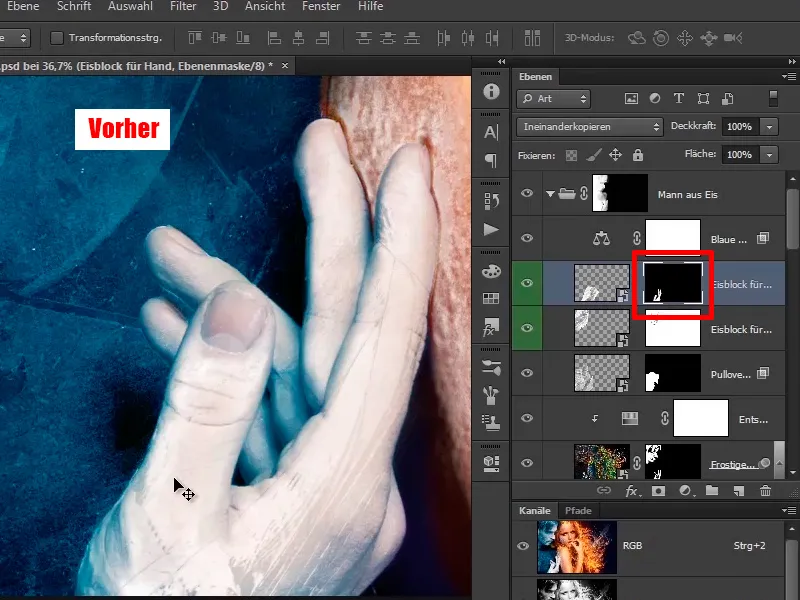The height and width of the screenshot is (600, 800).
Task: Add layer mask button at panel bottom
Action: (x=658, y=491)
